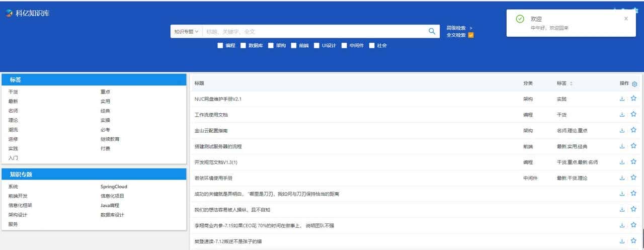
Task: Open the 架构设计 topic
Action: tap(18, 215)
